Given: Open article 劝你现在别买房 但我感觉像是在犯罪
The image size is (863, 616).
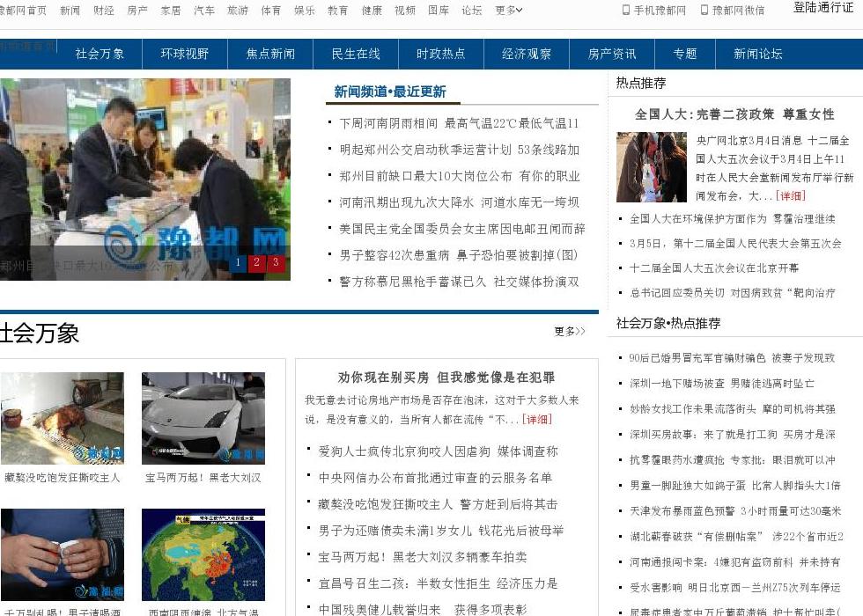Looking at the screenshot, I should click(446, 378).
